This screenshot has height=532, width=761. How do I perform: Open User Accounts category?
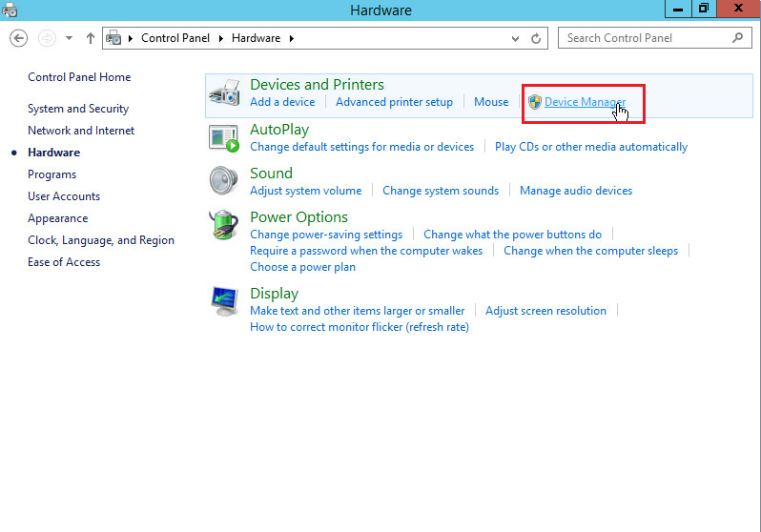64,196
